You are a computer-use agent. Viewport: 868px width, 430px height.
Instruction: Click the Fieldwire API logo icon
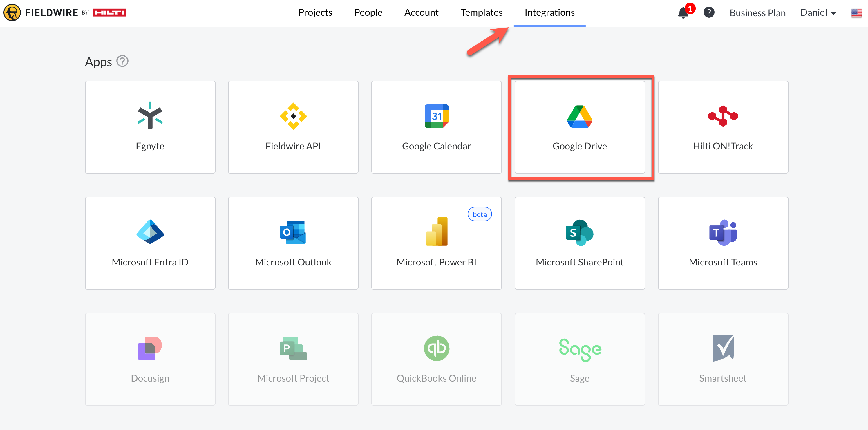pos(293,116)
